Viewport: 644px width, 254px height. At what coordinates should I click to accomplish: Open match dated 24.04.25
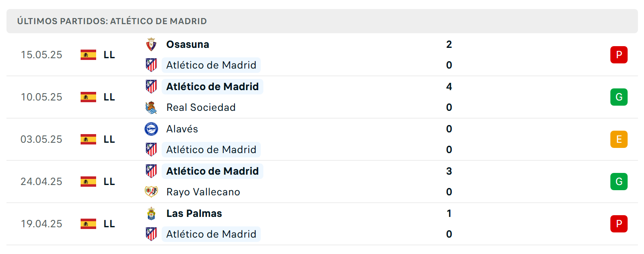pos(322,182)
